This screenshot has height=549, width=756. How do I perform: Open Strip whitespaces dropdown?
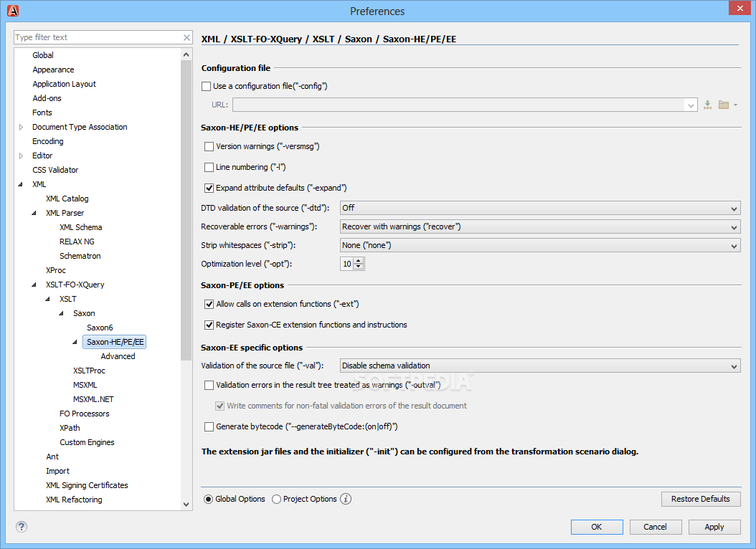(540, 246)
